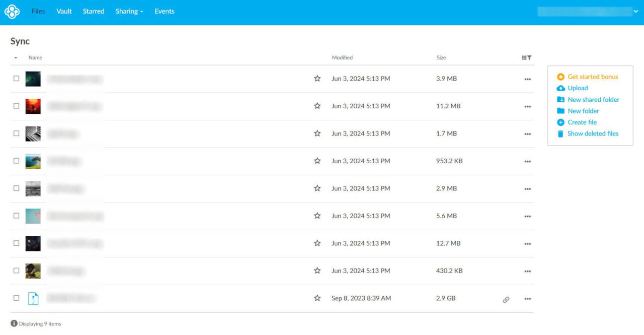Open the coastal landscape thumbnail

(x=33, y=161)
